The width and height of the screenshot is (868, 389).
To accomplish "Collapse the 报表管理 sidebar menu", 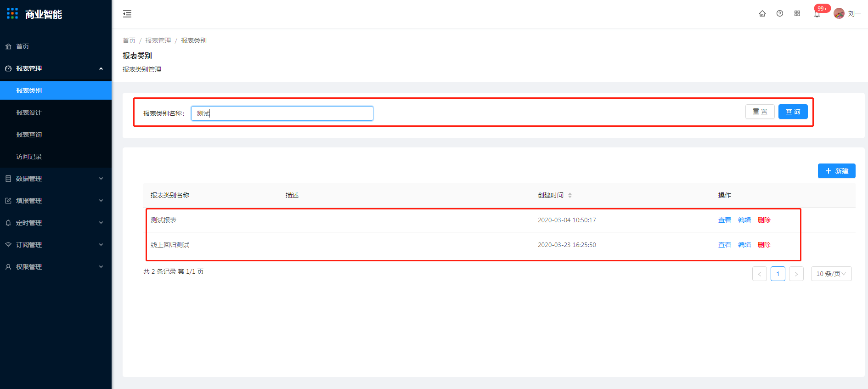I will [x=56, y=68].
